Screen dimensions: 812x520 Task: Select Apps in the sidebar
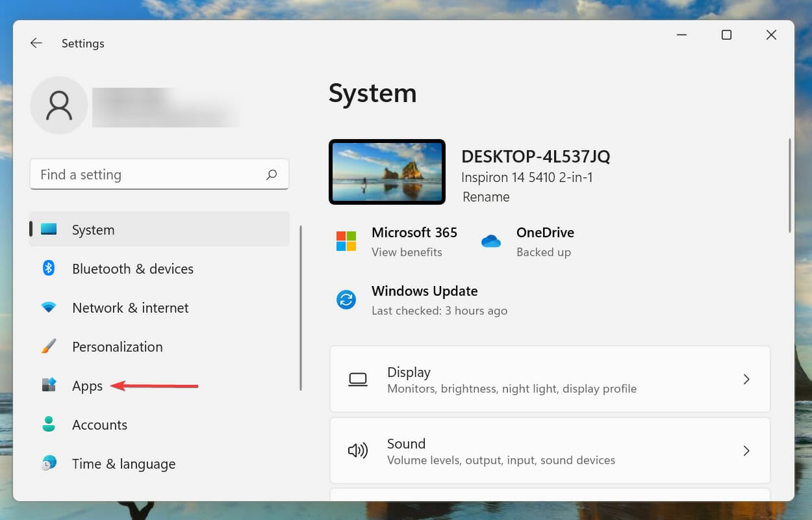88,385
